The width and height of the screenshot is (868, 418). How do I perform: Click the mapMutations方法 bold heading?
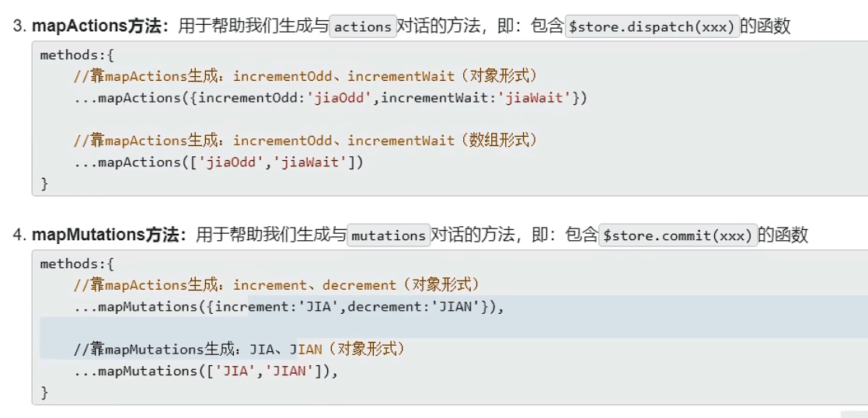click(x=110, y=235)
